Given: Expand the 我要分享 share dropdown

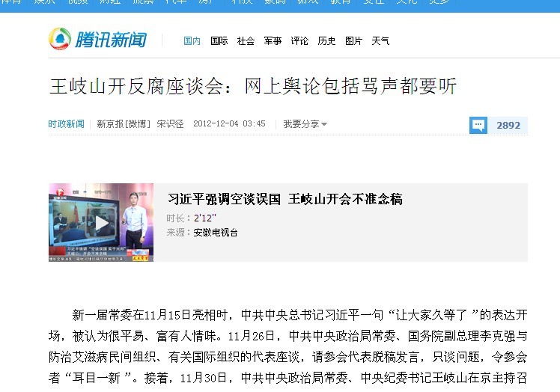Looking at the screenshot, I should coord(305,124).
